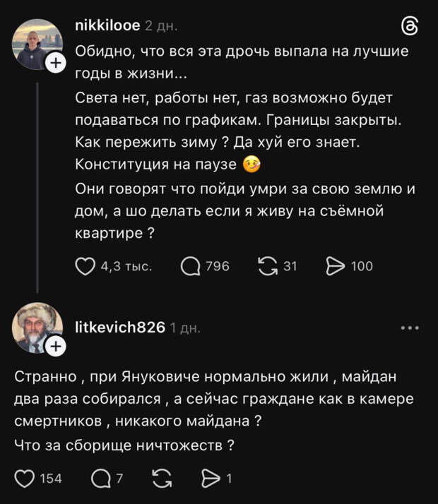The height and width of the screenshot is (504, 438).
Task: Like the nikkilooe post with heart icon
Action: 85,266
